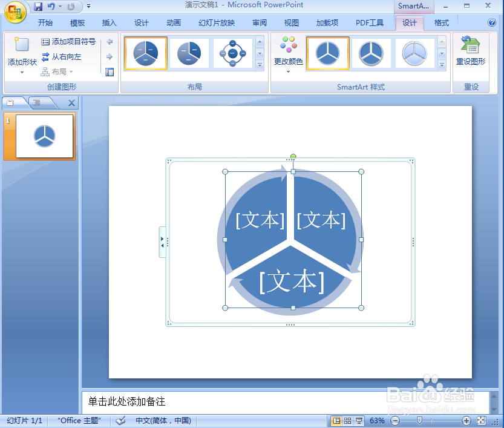The height and width of the screenshot is (428, 504).
Task: Open 更改颜色 color options
Action: (x=289, y=54)
